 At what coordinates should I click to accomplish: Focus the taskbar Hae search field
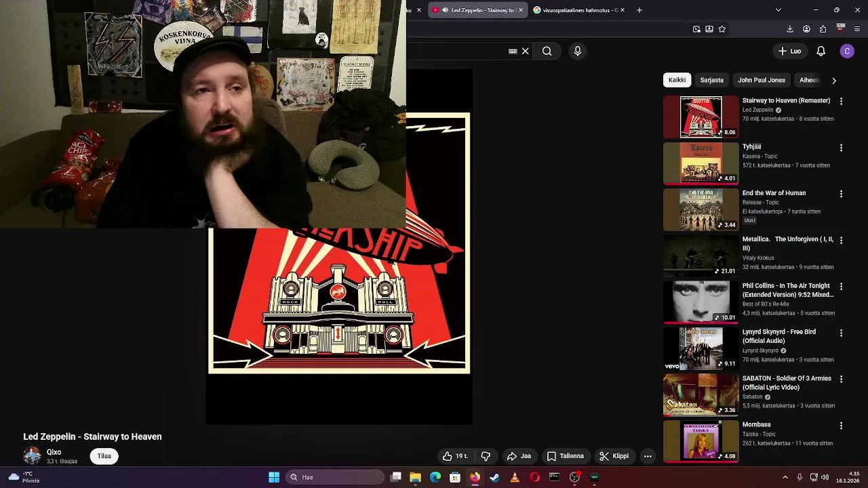335,477
